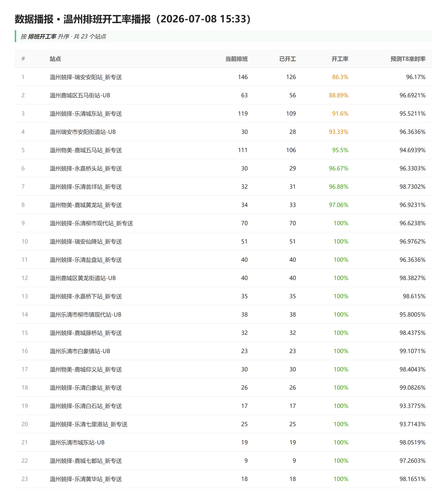
Task: Select the 94.6939% on-time value
Action: pos(412,150)
